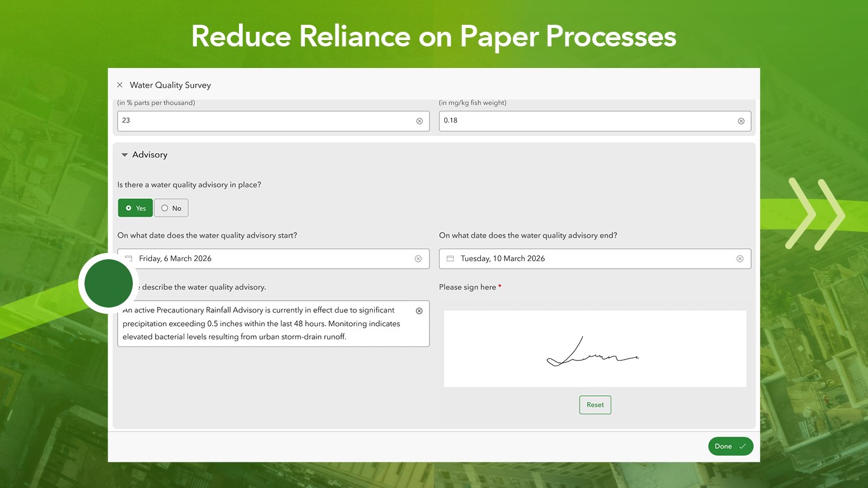
Task: Edit start date Friday, 6 March 2026
Action: tap(273, 259)
